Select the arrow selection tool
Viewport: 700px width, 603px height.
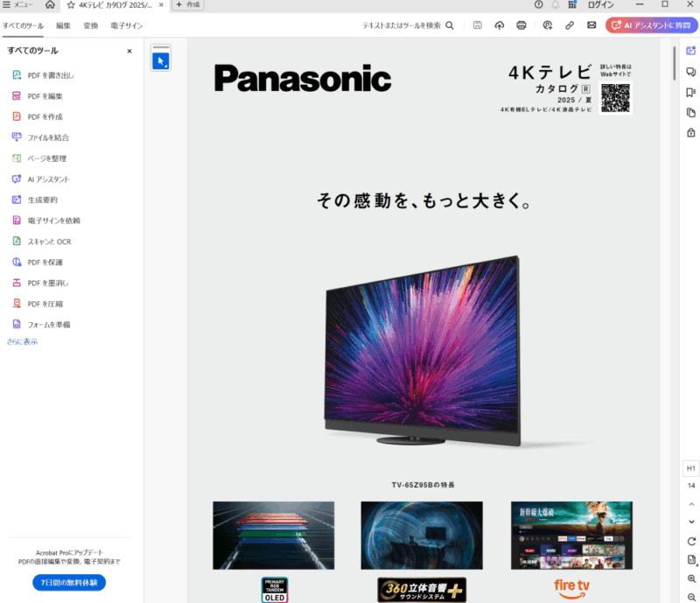(x=161, y=60)
